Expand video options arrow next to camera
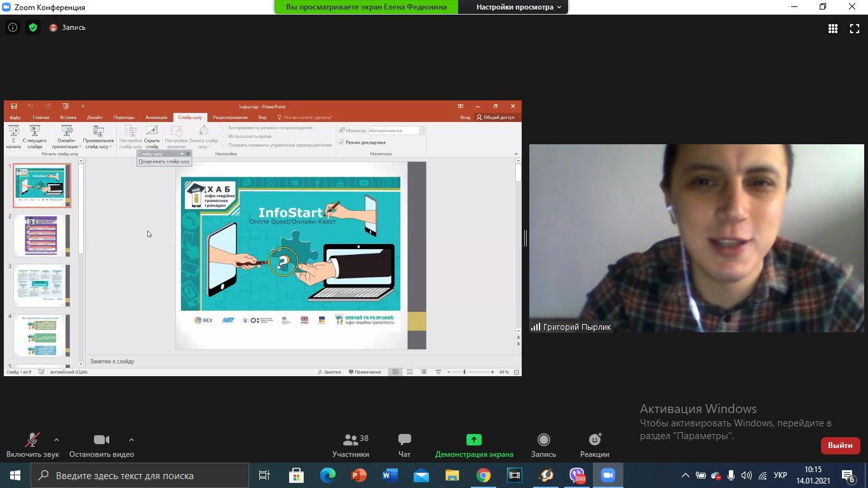This screenshot has width=868, height=488. [132, 440]
